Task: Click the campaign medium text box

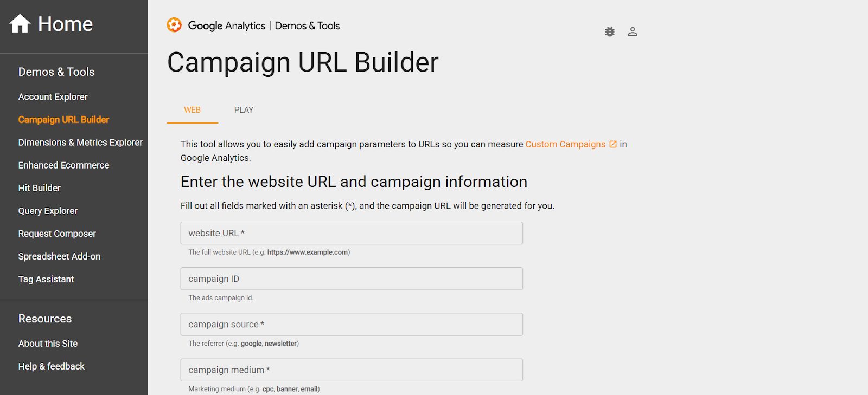Action: 352,370
